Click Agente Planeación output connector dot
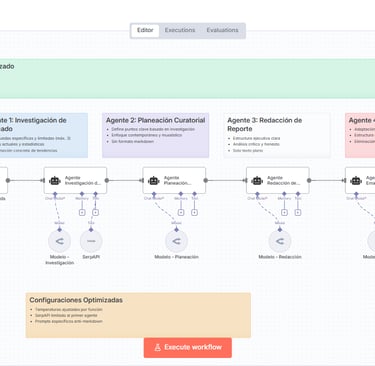The image size is (375, 366). (206, 180)
